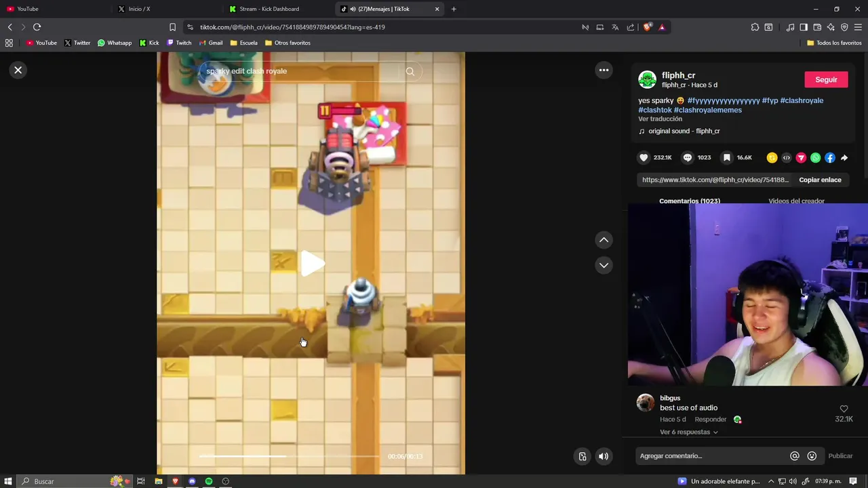This screenshot has height=488, width=868.
Task: Share to Facebook icon
Action: tap(829, 158)
